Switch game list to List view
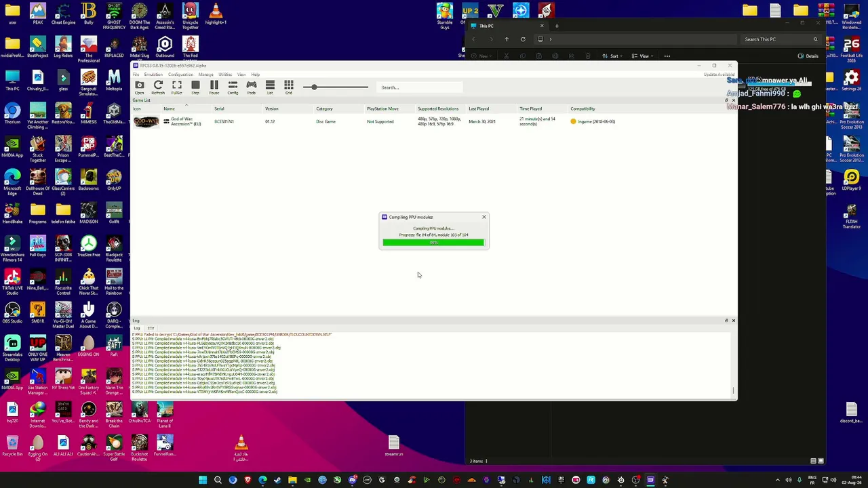868x488 pixels. (x=270, y=87)
